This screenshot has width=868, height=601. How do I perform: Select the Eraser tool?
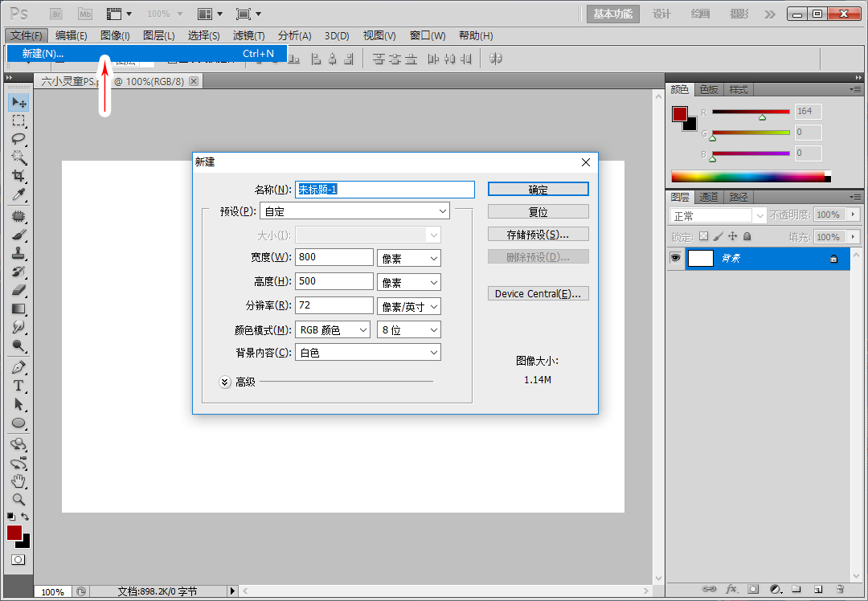point(18,290)
